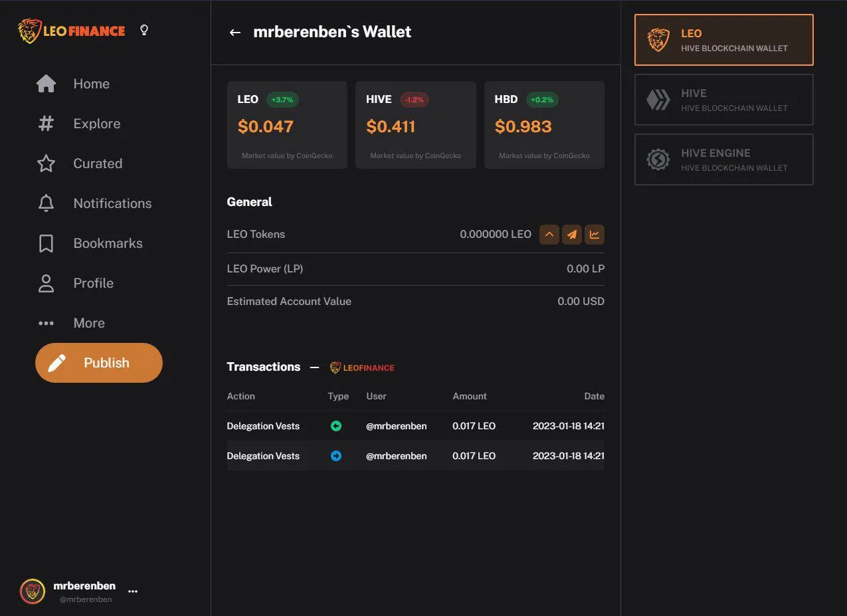The image size is (847, 616).
Task: Click the gear icon in HIVE ENGINE wallet card
Action: (x=658, y=159)
